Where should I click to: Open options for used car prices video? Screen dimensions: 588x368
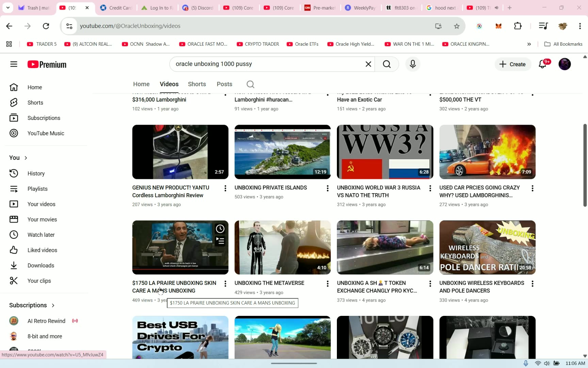coord(532,188)
